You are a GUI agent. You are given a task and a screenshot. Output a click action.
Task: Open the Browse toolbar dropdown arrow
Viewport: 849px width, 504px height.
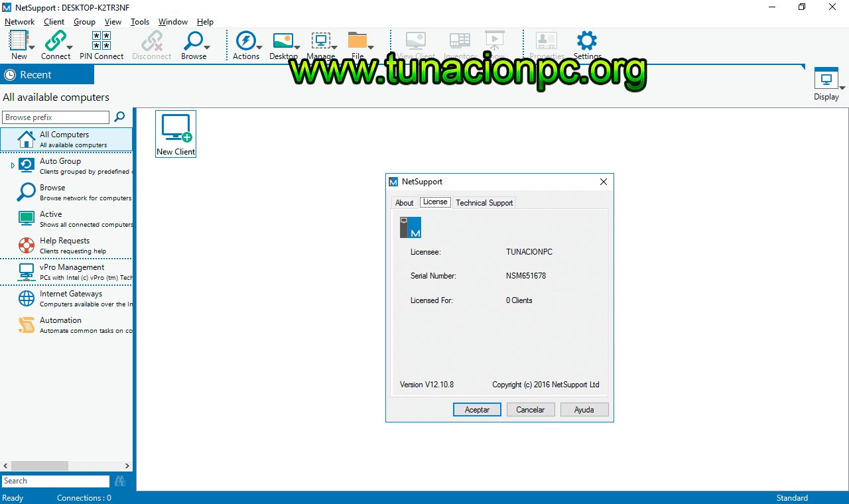[x=207, y=47]
